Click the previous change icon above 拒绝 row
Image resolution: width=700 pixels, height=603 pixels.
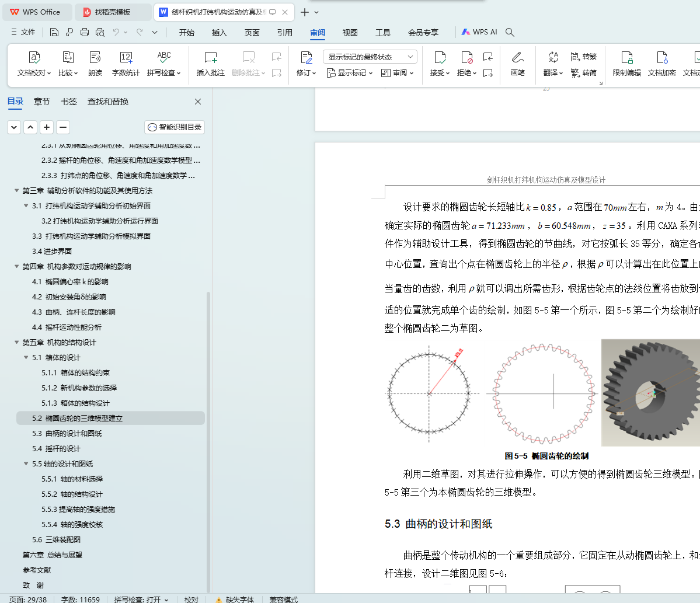tap(488, 57)
